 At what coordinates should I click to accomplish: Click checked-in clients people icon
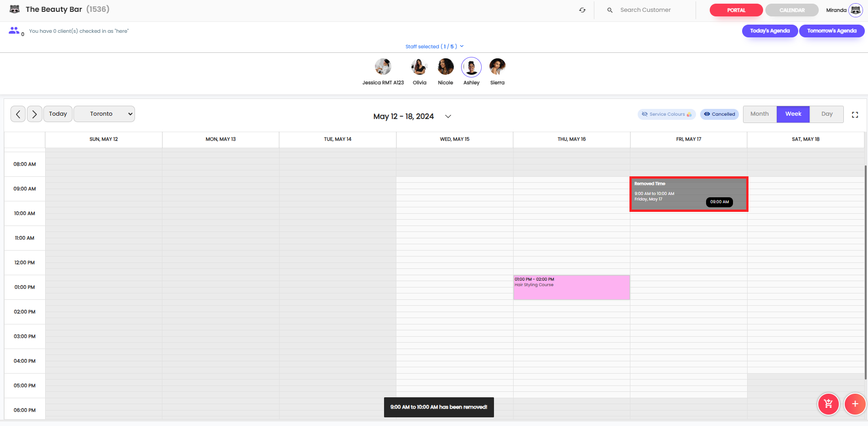click(14, 31)
